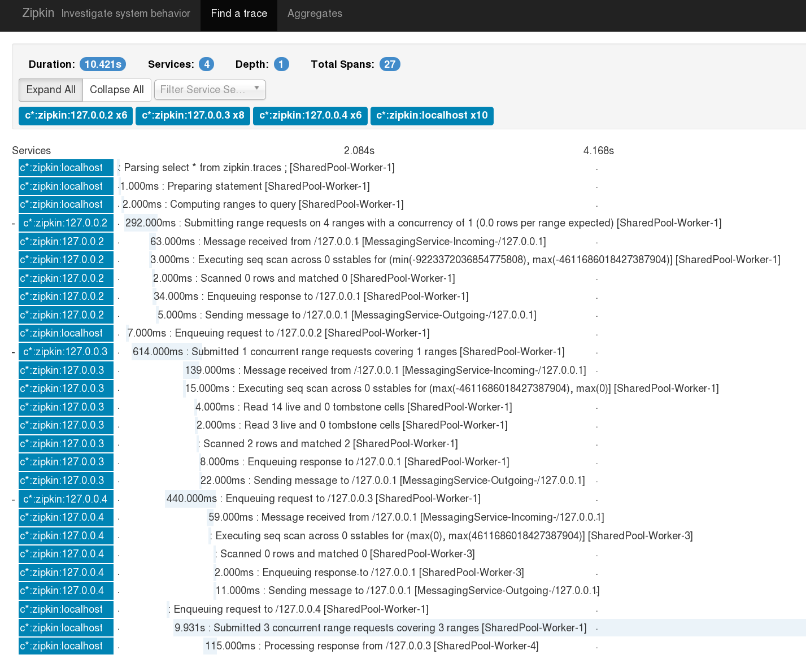Select the c*:zipkin:127.0.0.3 x8 service badge
806x672 pixels.
coord(193,116)
